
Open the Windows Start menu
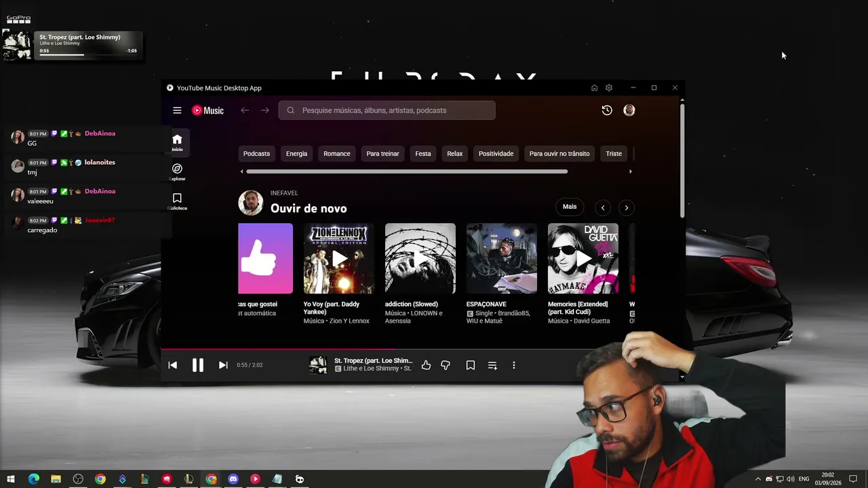tap(11, 479)
